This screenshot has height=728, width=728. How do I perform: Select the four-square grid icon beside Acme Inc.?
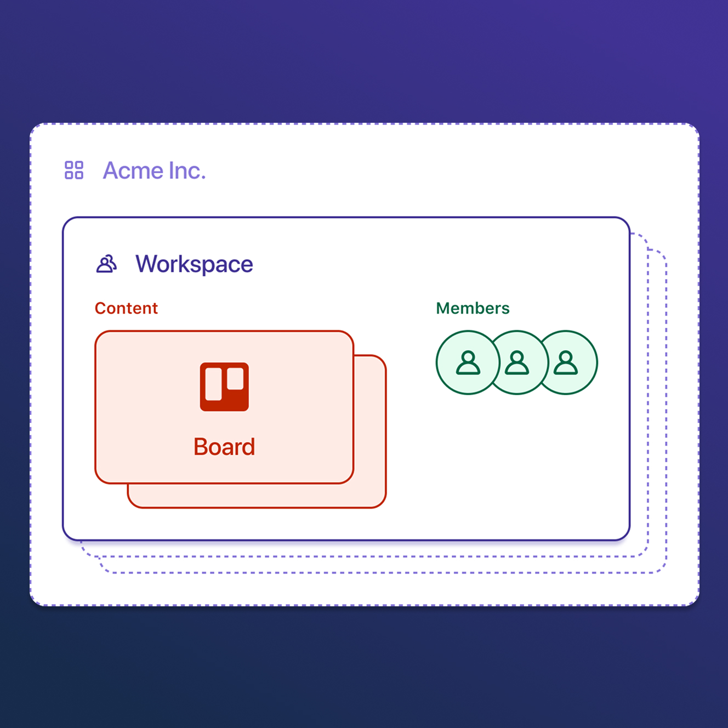(x=74, y=170)
